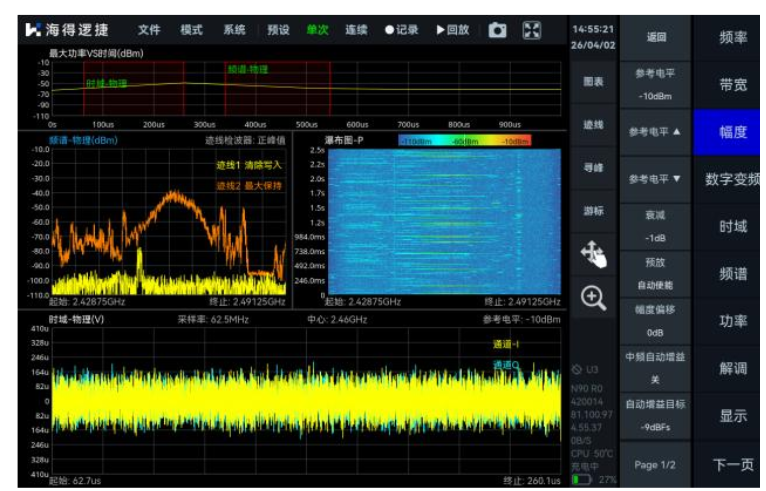This screenshot has height=491, width=766.
Task: Increase reference level with 参考电平 ▲
Action: point(656,132)
